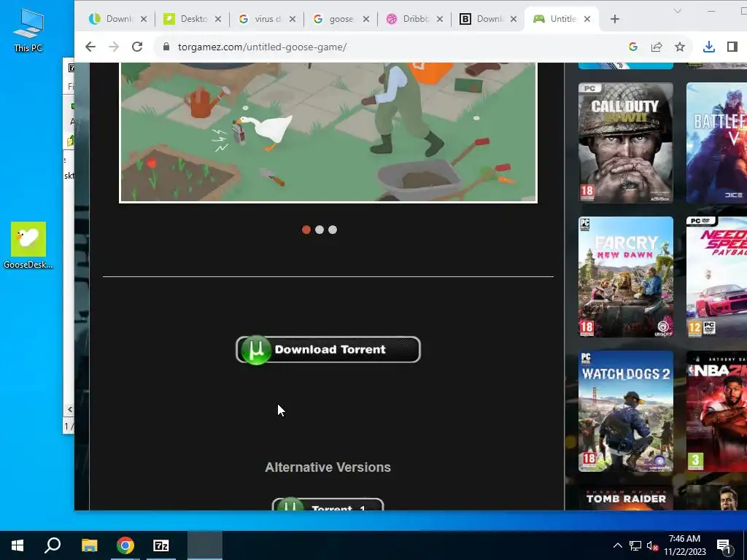The image size is (747, 560).
Task: Close the virus d Google tab
Action: (293, 19)
